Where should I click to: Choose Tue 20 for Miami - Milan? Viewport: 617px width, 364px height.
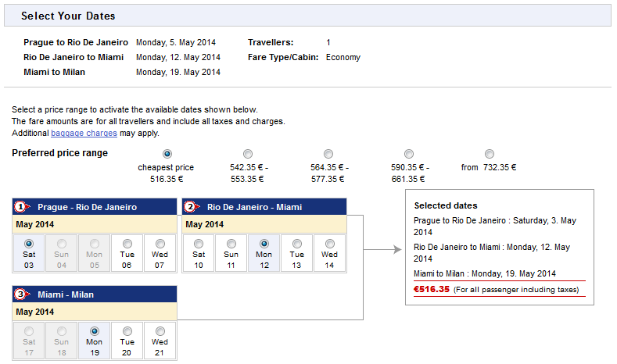[127, 331]
